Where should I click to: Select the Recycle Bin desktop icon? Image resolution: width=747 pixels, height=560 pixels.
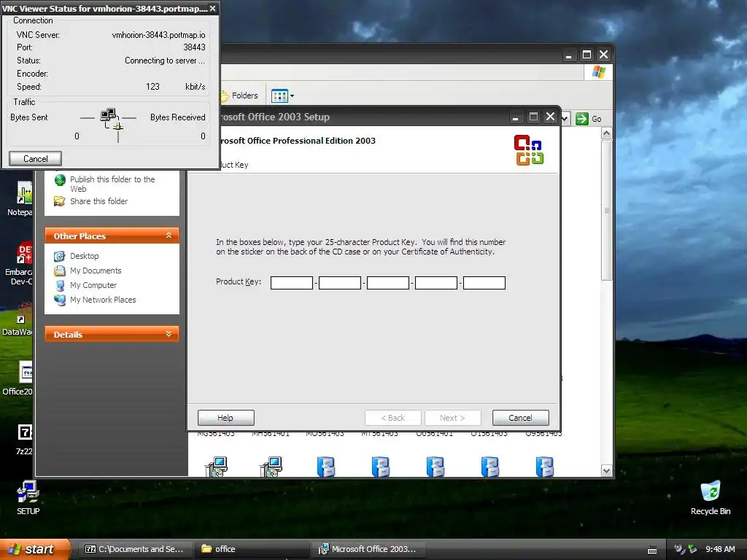point(711,497)
